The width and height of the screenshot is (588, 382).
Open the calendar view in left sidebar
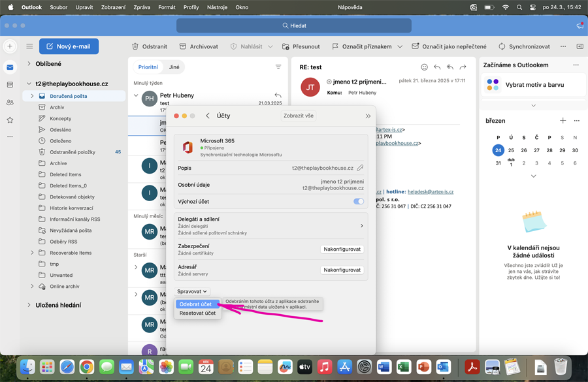(10, 85)
